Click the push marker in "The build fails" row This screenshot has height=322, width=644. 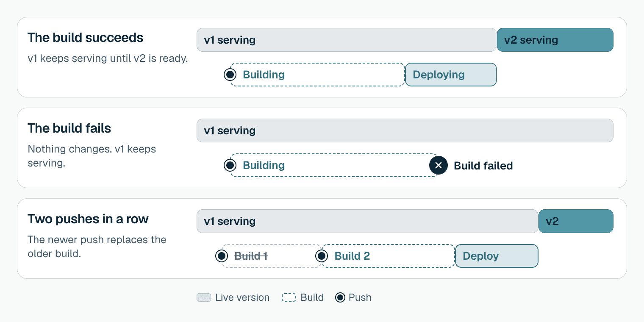230,165
